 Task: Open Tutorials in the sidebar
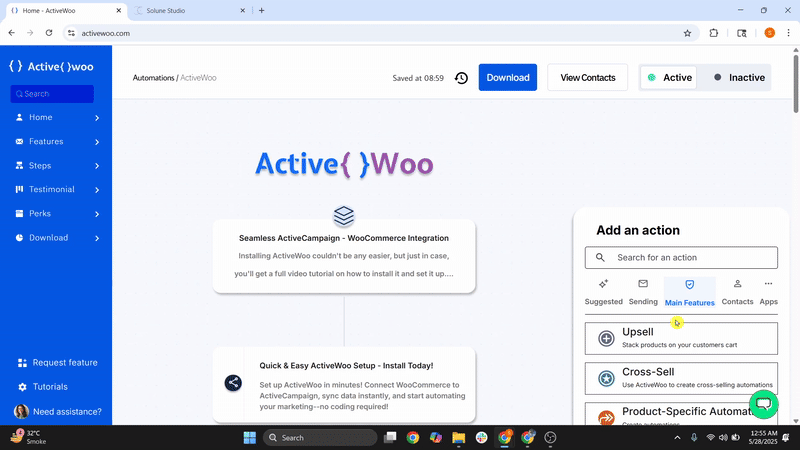coord(43,387)
